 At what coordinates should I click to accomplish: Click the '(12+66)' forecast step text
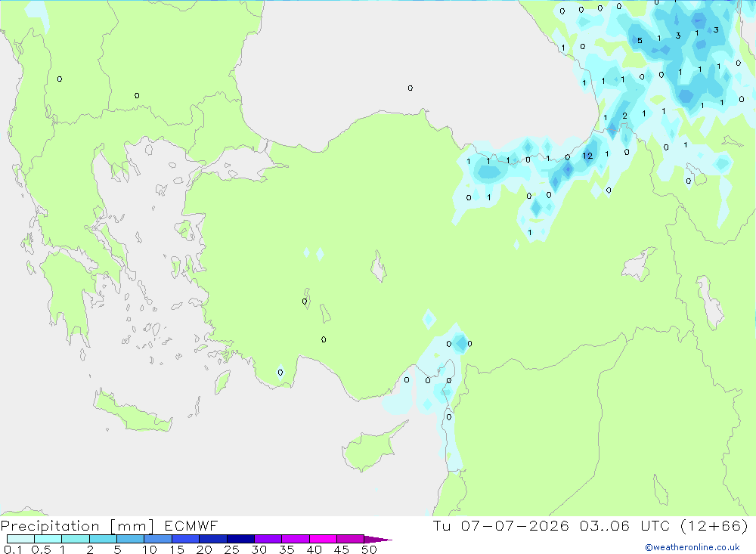point(714,525)
